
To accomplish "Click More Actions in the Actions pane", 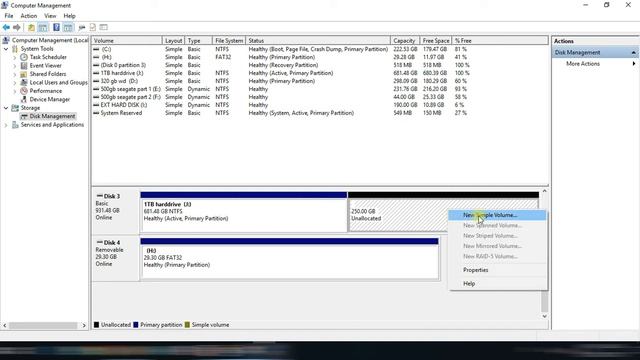I will pyautogui.click(x=583, y=64).
